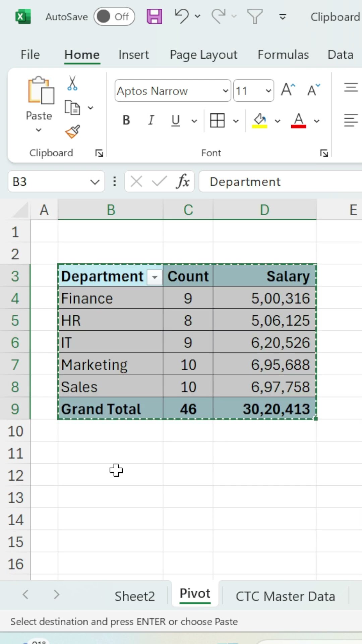Open the Aptos Narrow font name dropdown
Viewport: 362px width, 644px height.
[226, 91]
